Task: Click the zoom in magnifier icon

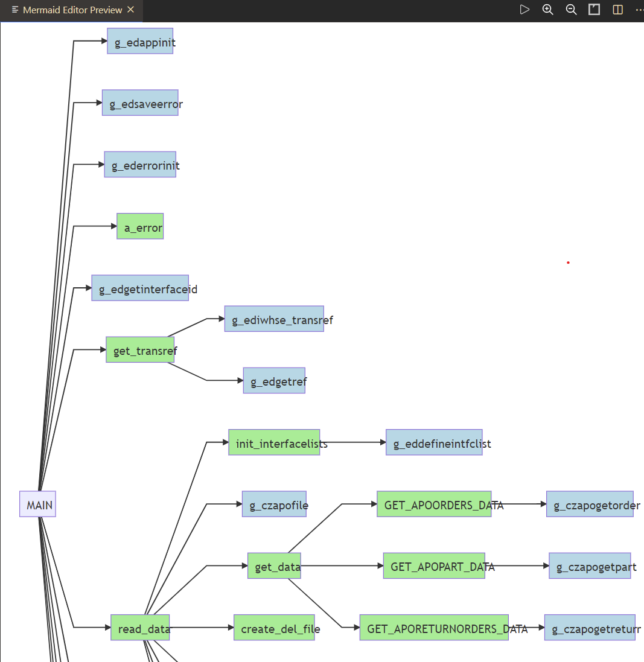Action: [547, 9]
